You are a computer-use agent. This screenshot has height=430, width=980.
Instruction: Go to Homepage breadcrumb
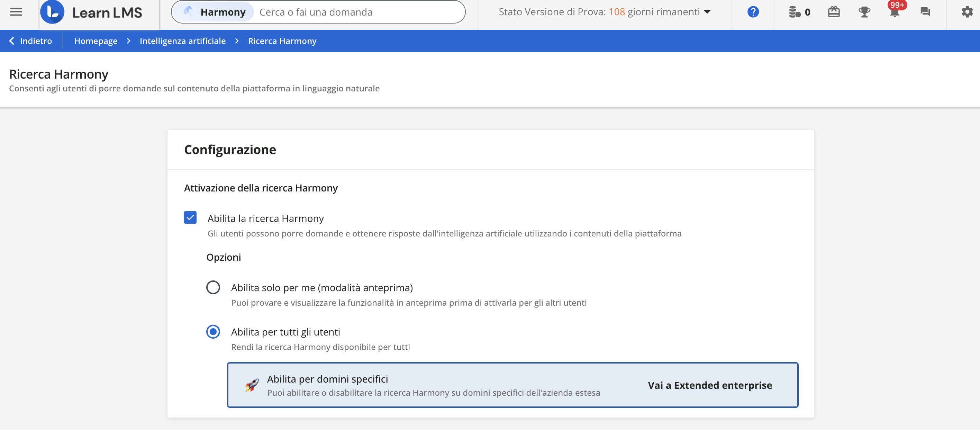(x=96, y=41)
